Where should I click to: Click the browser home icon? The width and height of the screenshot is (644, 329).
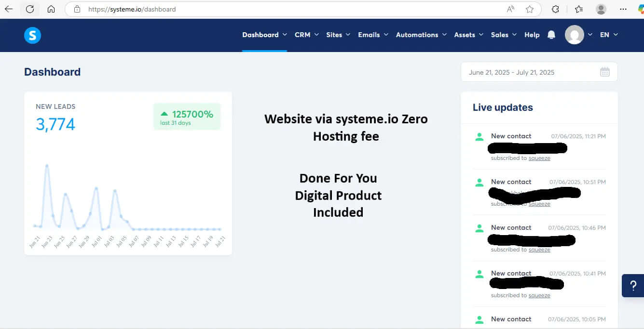(51, 9)
